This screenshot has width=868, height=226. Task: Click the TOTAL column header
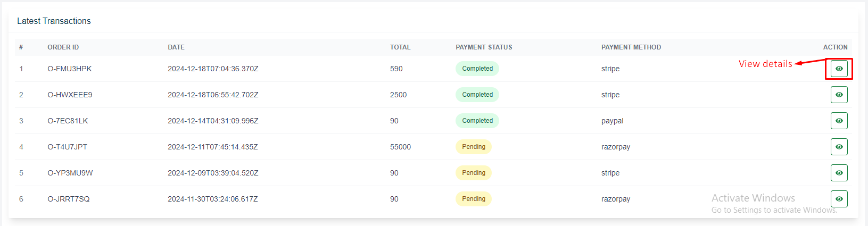click(400, 47)
